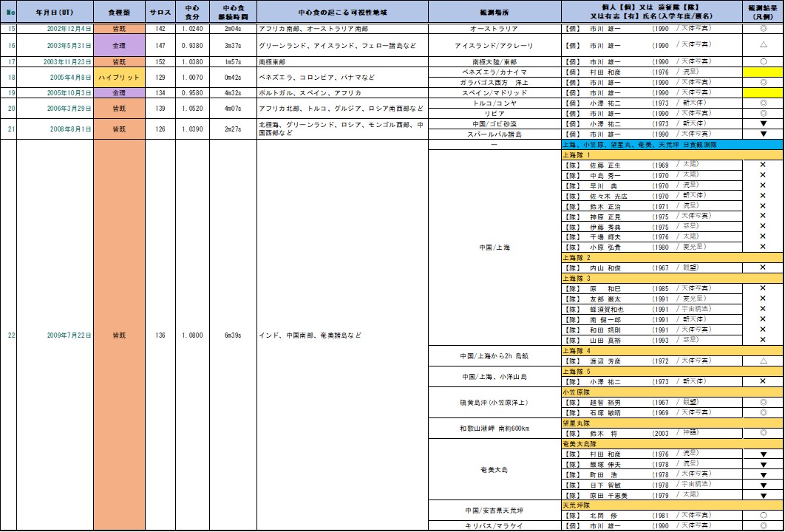785x532 pixels.
Task: Select the 中国/上海 observation location cell
Action: pos(495,248)
